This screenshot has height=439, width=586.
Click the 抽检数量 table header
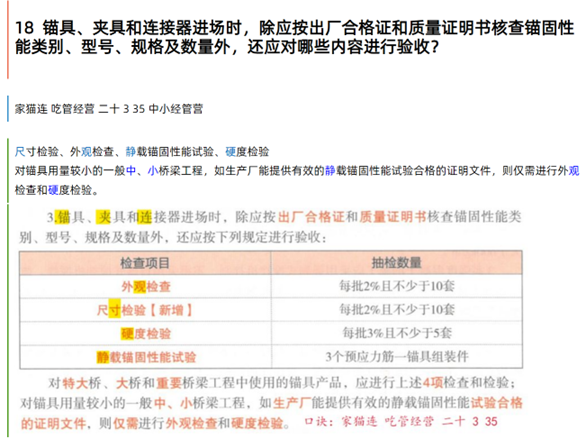point(397,263)
